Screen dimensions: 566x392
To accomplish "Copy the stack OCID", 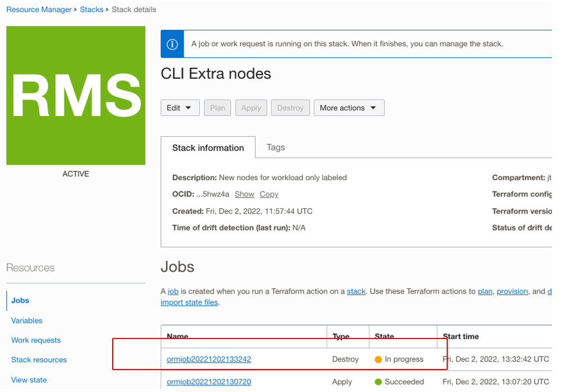I will [269, 194].
